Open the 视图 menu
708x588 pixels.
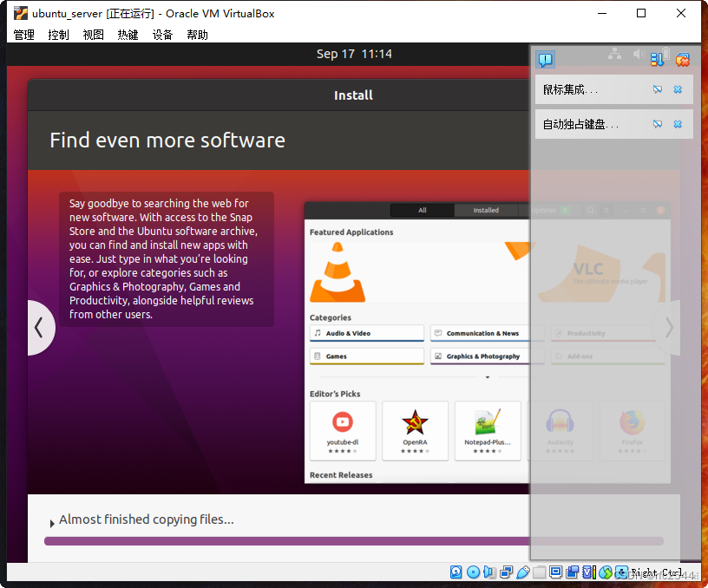coord(94,35)
